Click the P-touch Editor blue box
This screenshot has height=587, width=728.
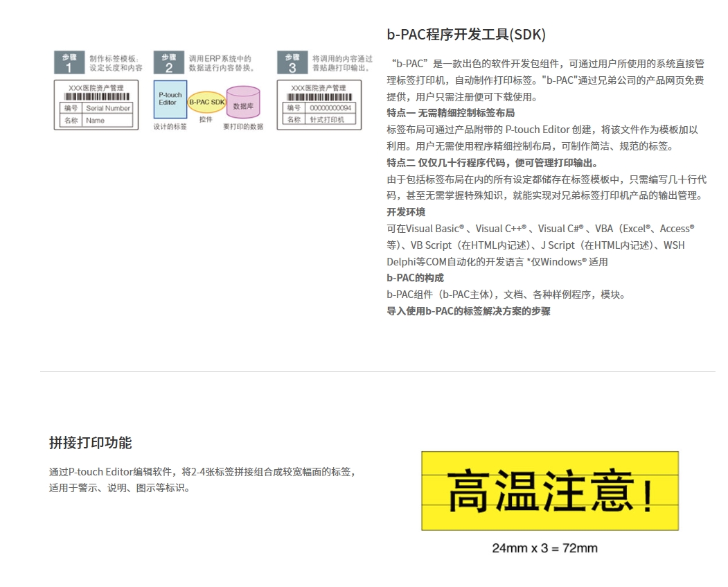pyautogui.click(x=170, y=99)
